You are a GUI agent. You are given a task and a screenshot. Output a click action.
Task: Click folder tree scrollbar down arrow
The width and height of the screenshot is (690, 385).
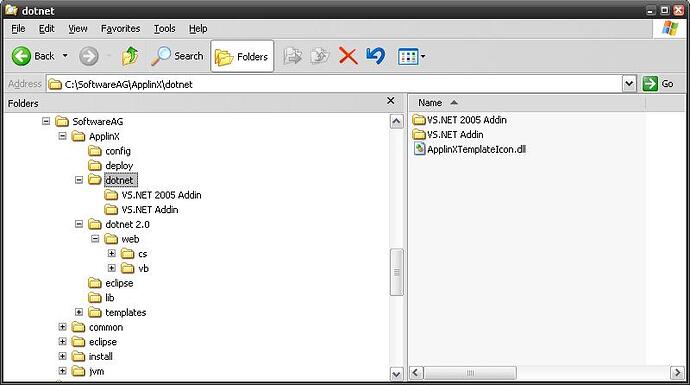coord(396,374)
